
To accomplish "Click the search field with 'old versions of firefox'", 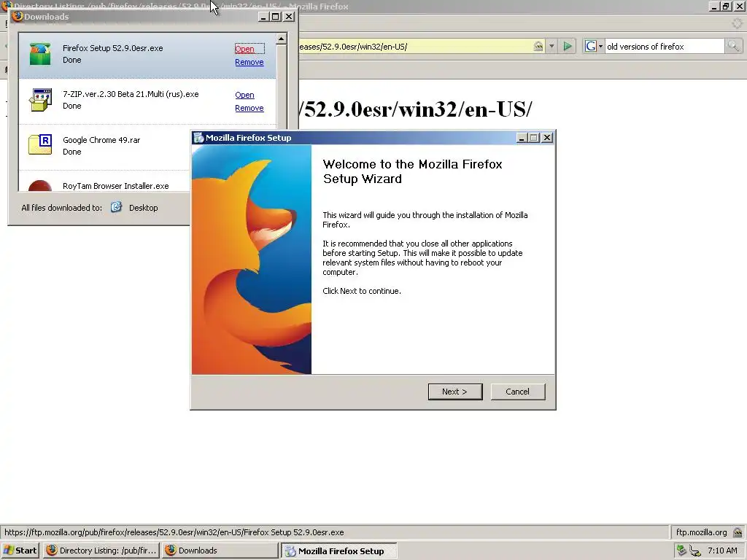I will [665, 46].
